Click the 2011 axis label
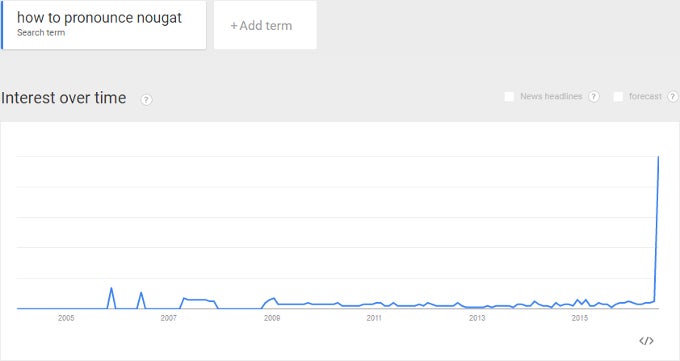The image size is (680, 361). coord(374,318)
